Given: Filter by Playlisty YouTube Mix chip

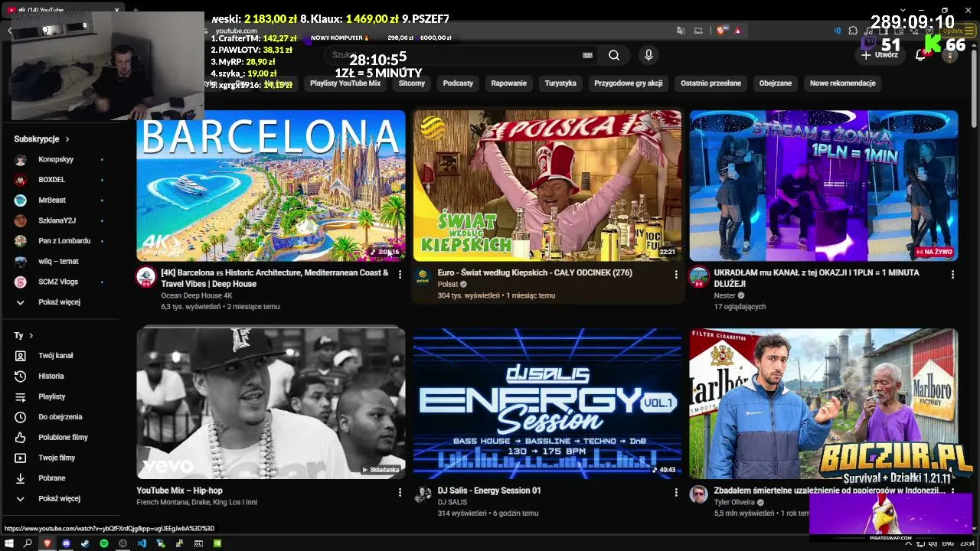Looking at the screenshot, I should pos(345,83).
